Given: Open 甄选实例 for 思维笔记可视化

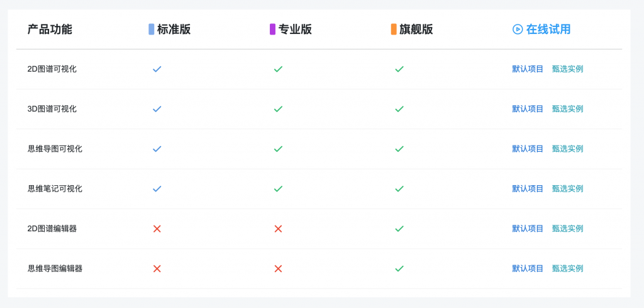Looking at the screenshot, I should [x=568, y=189].
